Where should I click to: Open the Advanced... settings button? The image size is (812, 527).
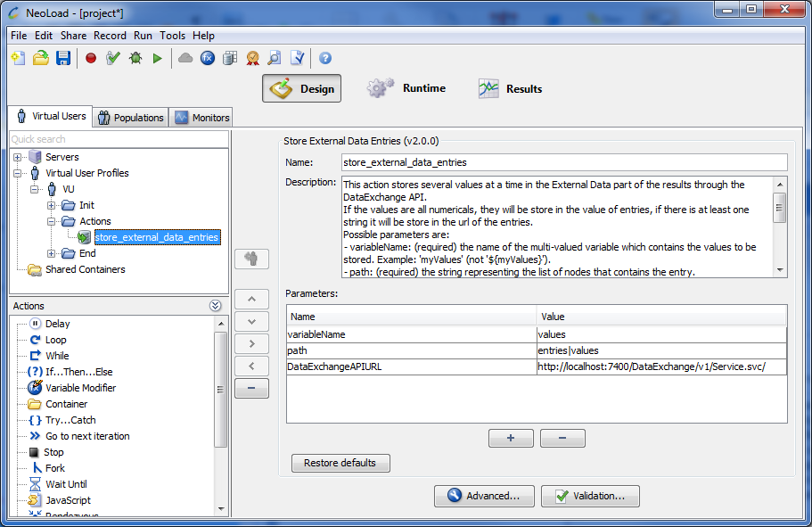click(x=483, y=496)
